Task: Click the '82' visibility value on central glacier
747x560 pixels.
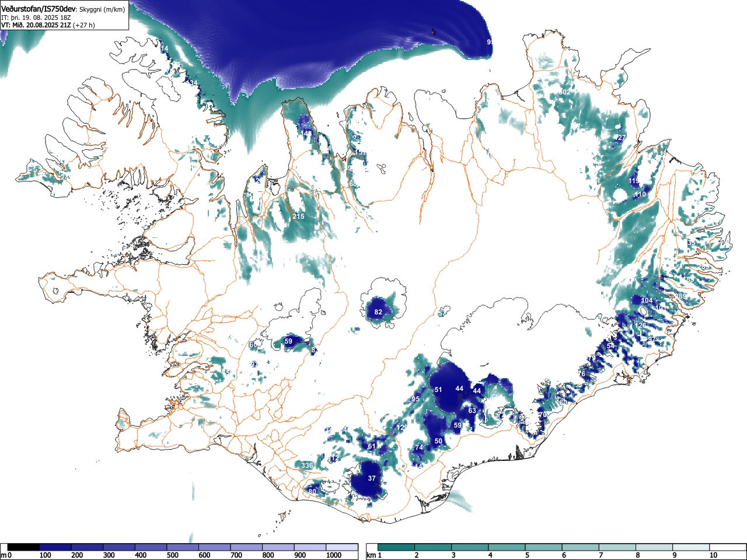Action: (x=378, y=312)
